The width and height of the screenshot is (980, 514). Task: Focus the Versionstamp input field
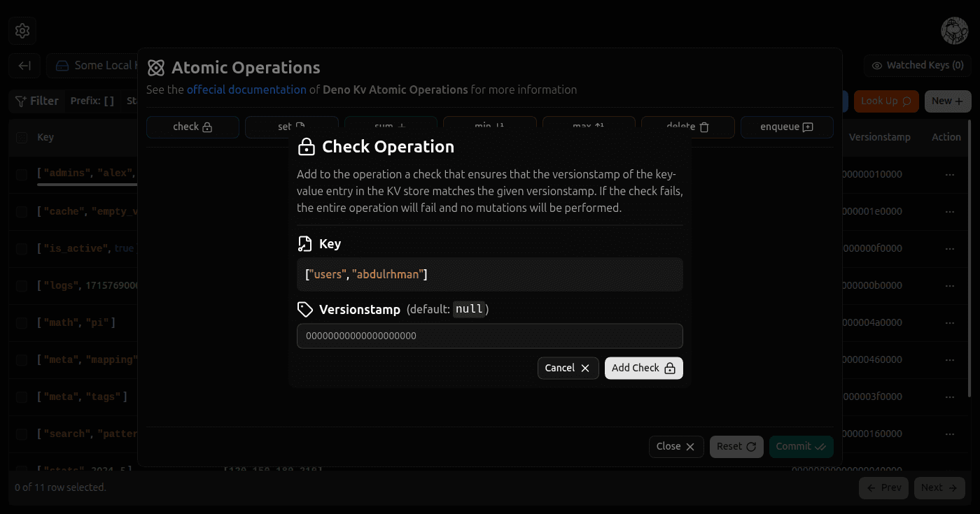490,336
